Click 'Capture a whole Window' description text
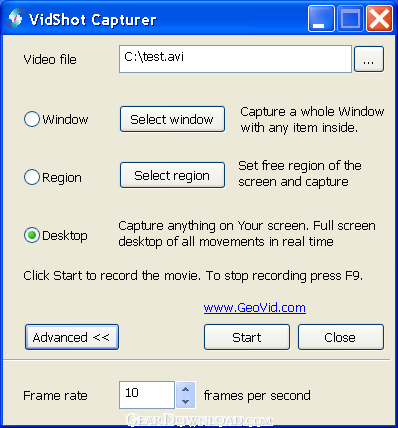Screen dimensions: 398x428 coord(312,119)
